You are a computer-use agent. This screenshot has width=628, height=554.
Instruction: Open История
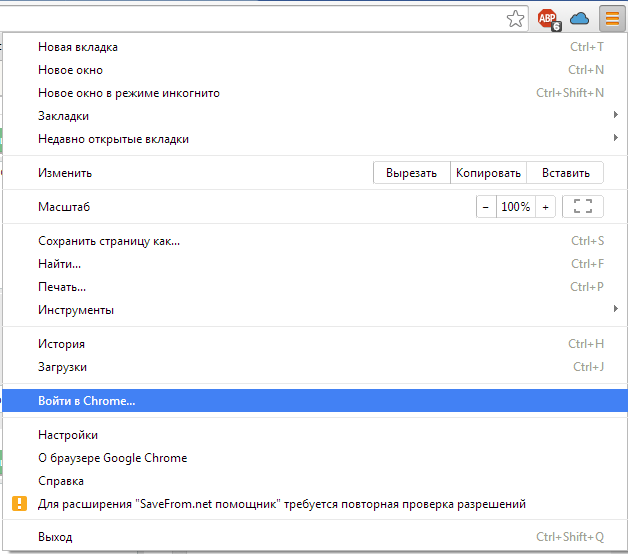click(315, 344)
